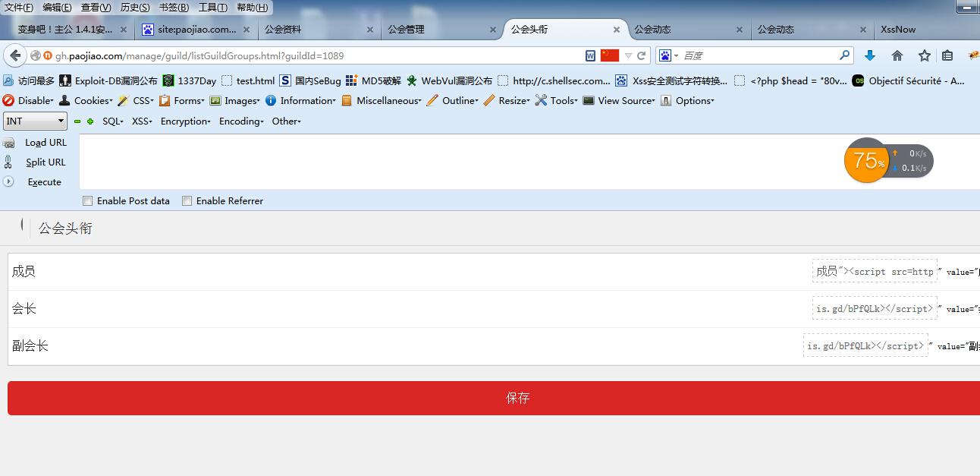The height and width of the screenshot is (476, 980).
Task: Open the Resize toolbar menu
Action: click(507, 100)
